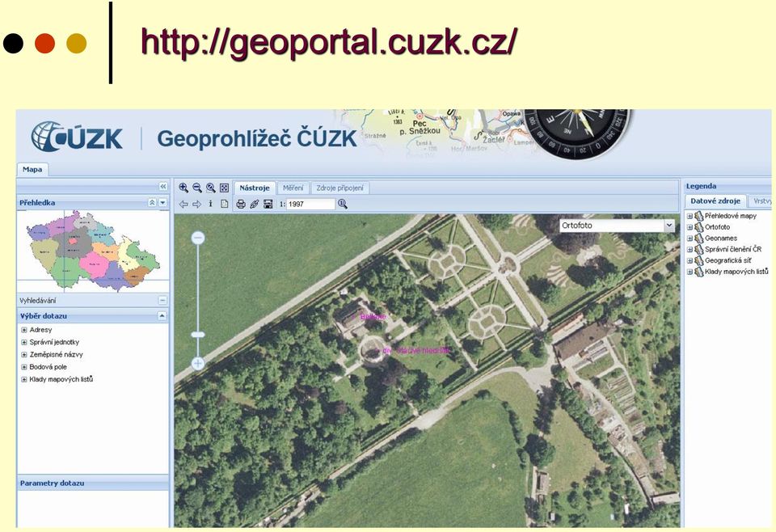
Task: Click the Vyhledávání section title
Action: 38,301
